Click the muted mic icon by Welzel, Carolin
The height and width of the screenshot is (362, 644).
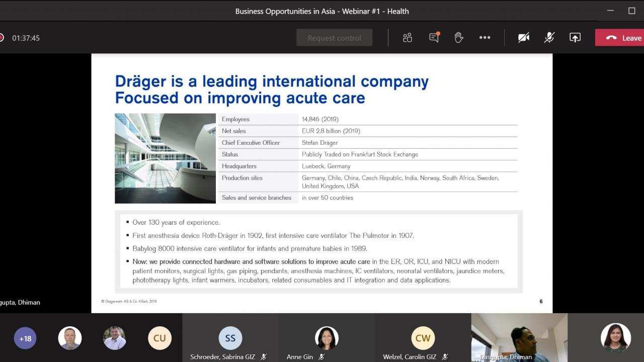(x=445, y=357)
